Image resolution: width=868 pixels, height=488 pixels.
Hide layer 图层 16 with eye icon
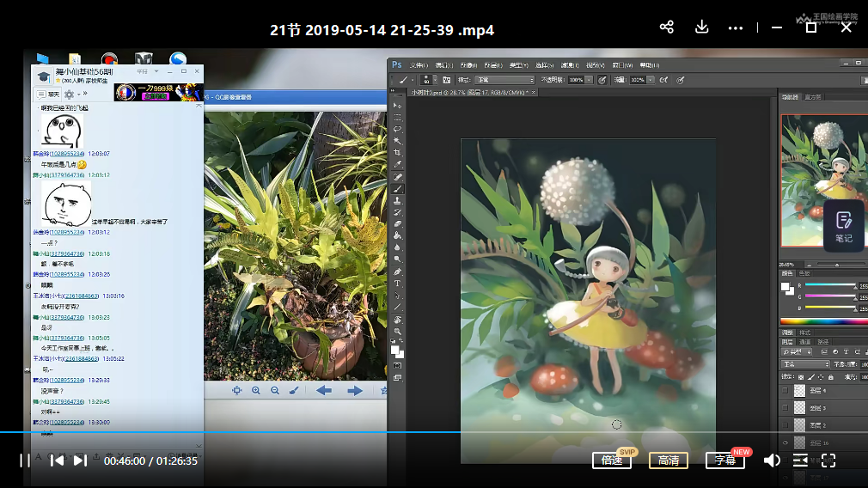[x=785, y=442]
